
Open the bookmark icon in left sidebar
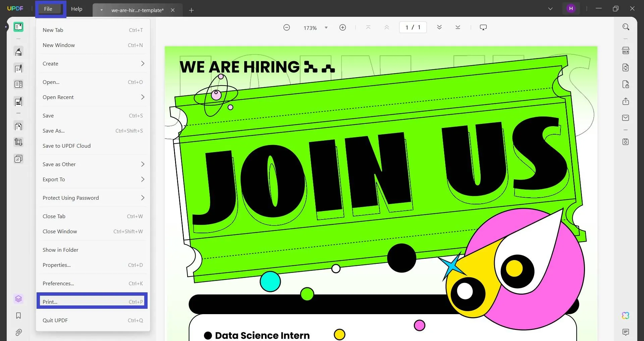[18, 315]
